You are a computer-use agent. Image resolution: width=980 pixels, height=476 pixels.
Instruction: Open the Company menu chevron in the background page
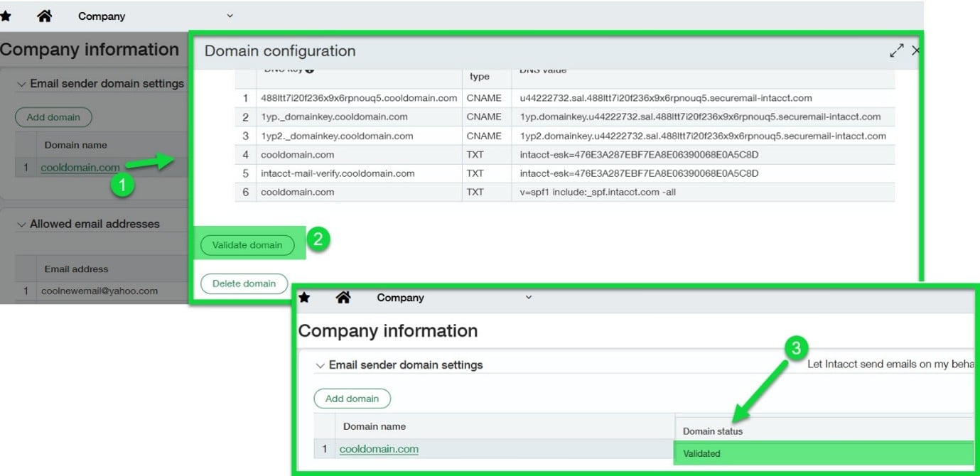230,16
